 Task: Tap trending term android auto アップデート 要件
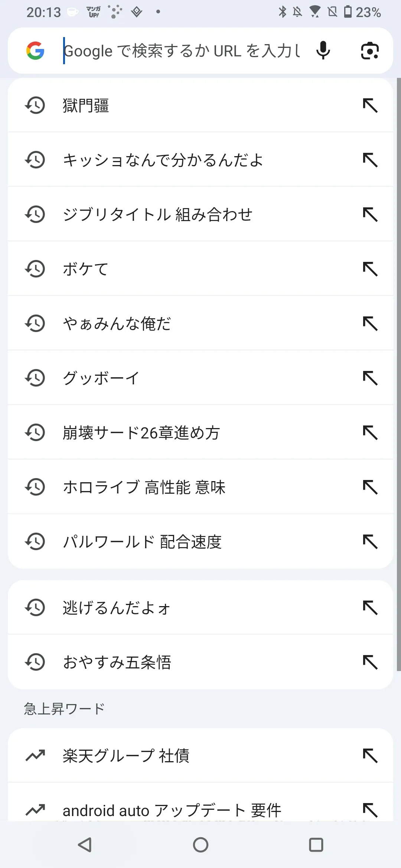tap(172, 810)
